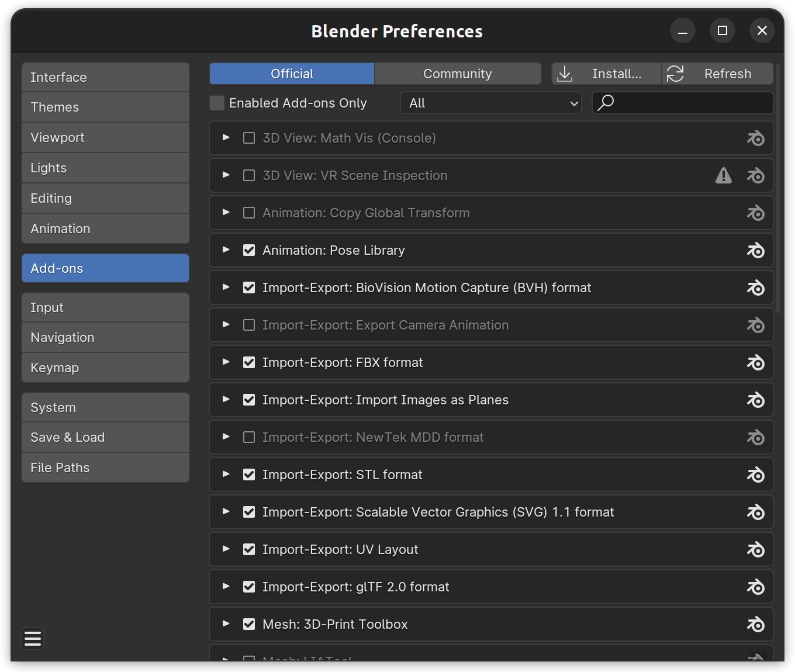
Task: Uncheck Import Images as Planes add-on
Action: (249, 400)
